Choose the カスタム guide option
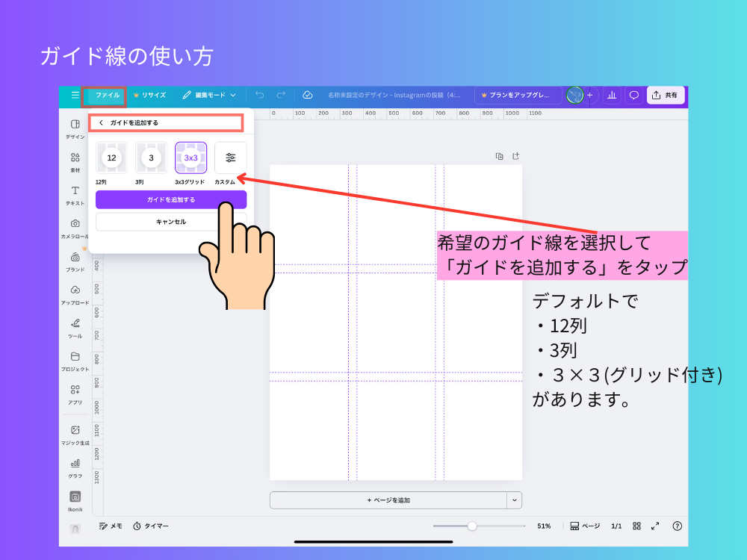This screenshot has height=560, width=747. pyautogui.click(x=231, y=158)
